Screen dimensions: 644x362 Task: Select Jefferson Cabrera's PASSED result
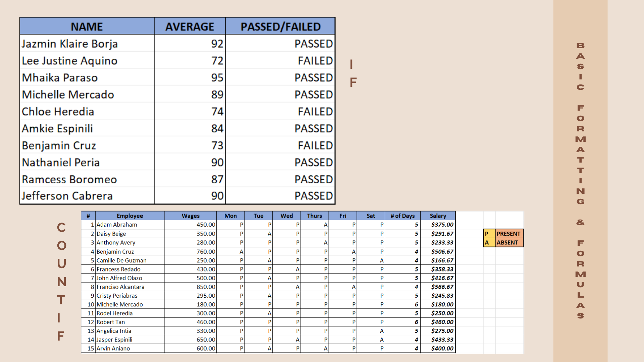pos(313,196)
